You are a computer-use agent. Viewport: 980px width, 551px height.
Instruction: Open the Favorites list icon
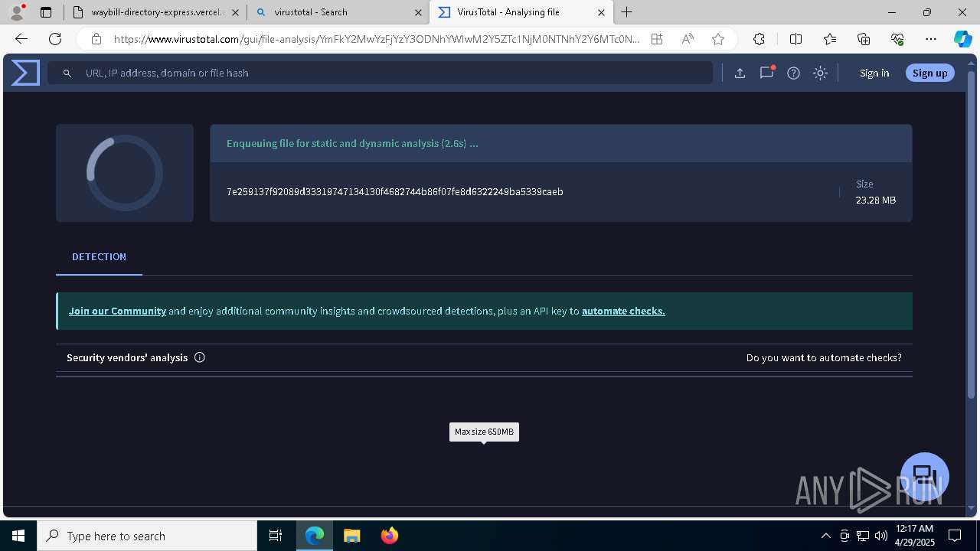click(830, 39)
